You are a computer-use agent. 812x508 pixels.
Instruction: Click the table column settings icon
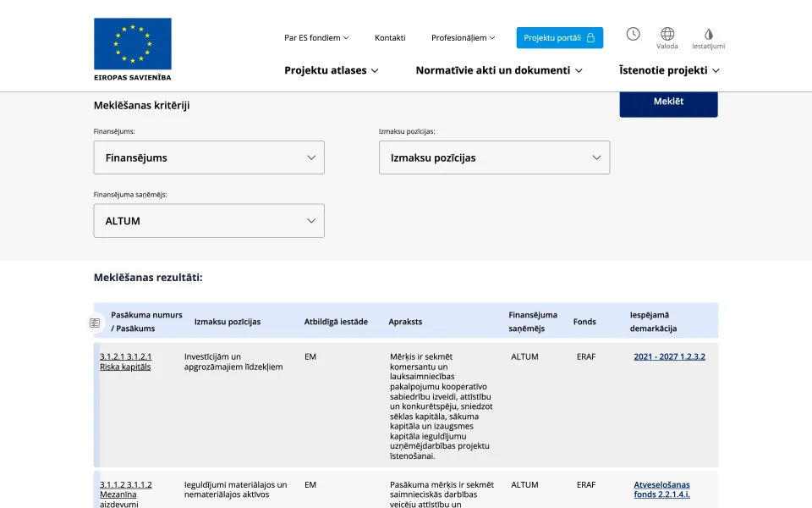click(x=95, y=323)
